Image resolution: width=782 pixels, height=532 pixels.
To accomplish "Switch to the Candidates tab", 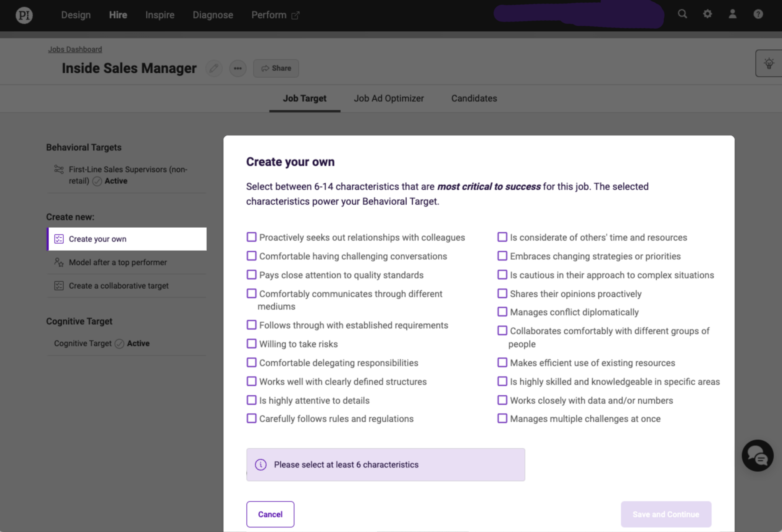I will click(473, 98).
